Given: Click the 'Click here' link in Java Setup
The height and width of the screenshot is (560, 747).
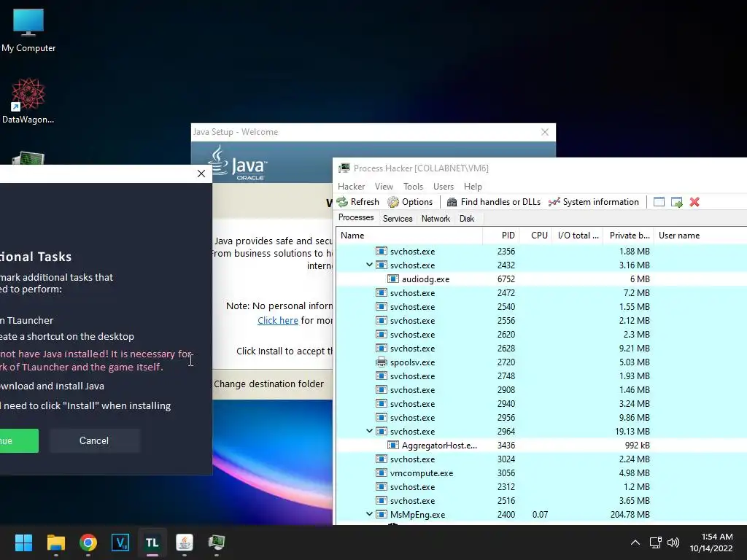Looking at the screenshot, I should [278, 321].
